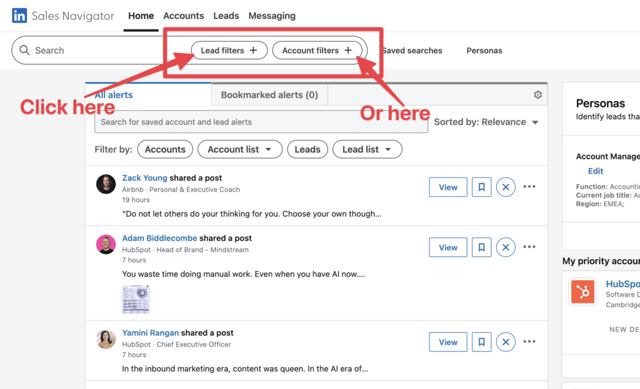Expand the Lead list filter dropdown
Screen dimensions: 640x389
(x=367, y=149)
